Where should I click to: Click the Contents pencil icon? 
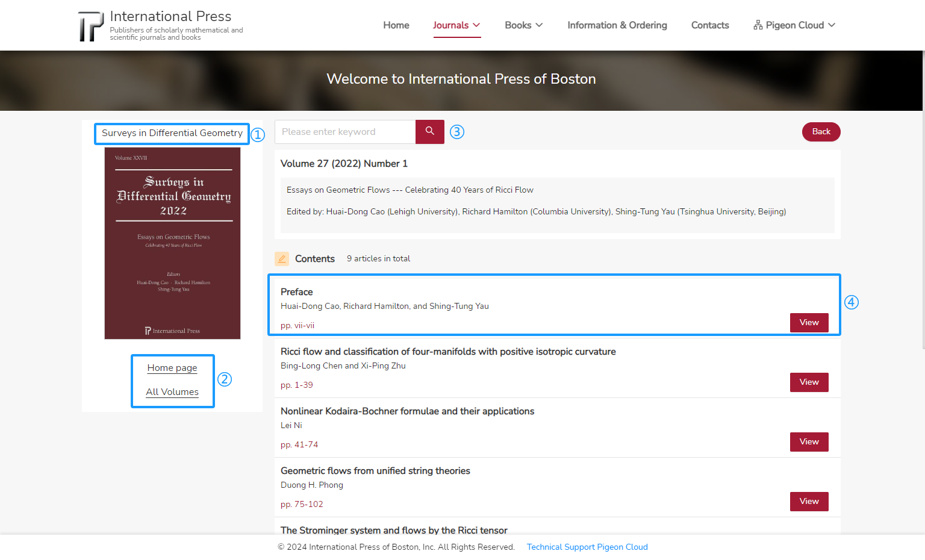[282, 259]
